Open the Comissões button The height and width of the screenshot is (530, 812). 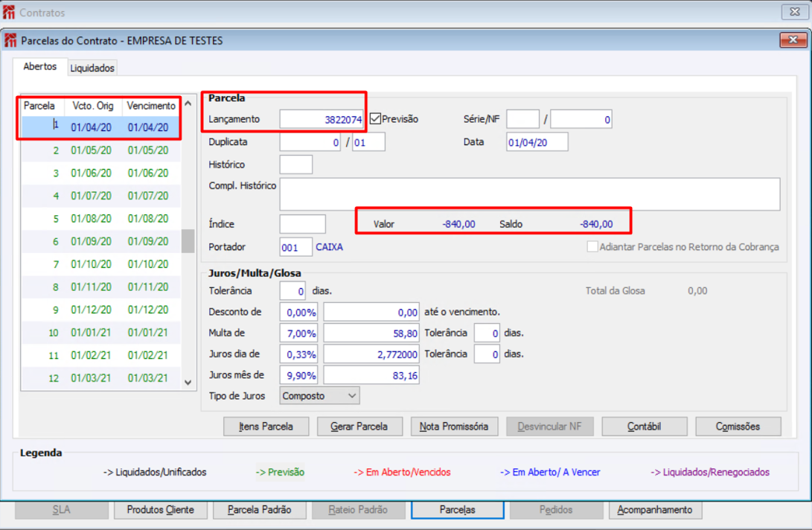click(x=738, y=427)
